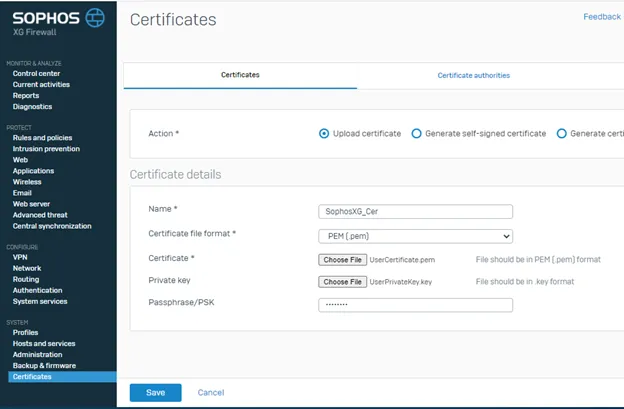Viewport: 624px width, 409px height.
Task: Choose Generate self-signed certificate option
Action: (417, 133)
